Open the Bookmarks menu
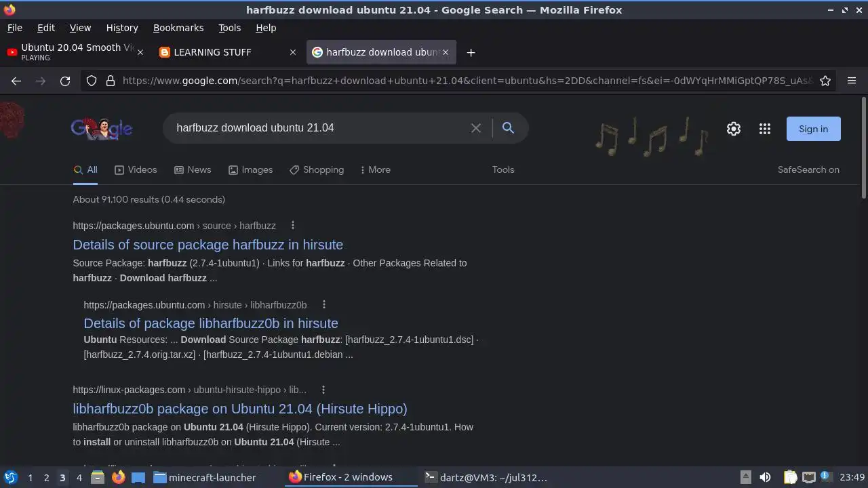The image size is (868, 488). [x=178, y=28]
